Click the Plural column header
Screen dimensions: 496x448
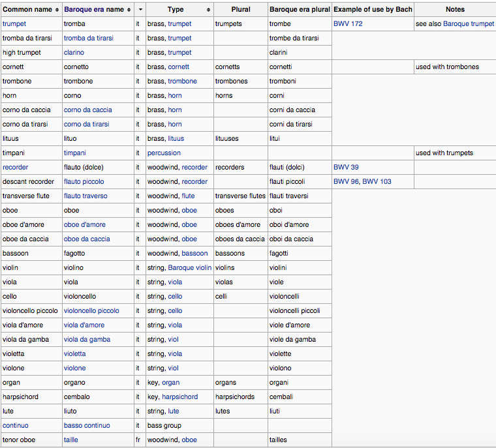click(241, 10)
